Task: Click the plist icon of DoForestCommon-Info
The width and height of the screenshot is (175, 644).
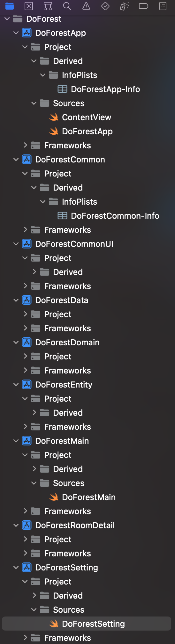Action: (x=62, y=216)
